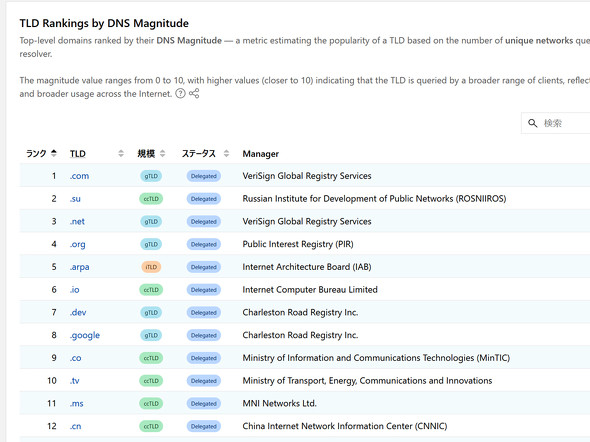
Task: Sort by 規模 column arrows
Action: [x=163, y=153]
